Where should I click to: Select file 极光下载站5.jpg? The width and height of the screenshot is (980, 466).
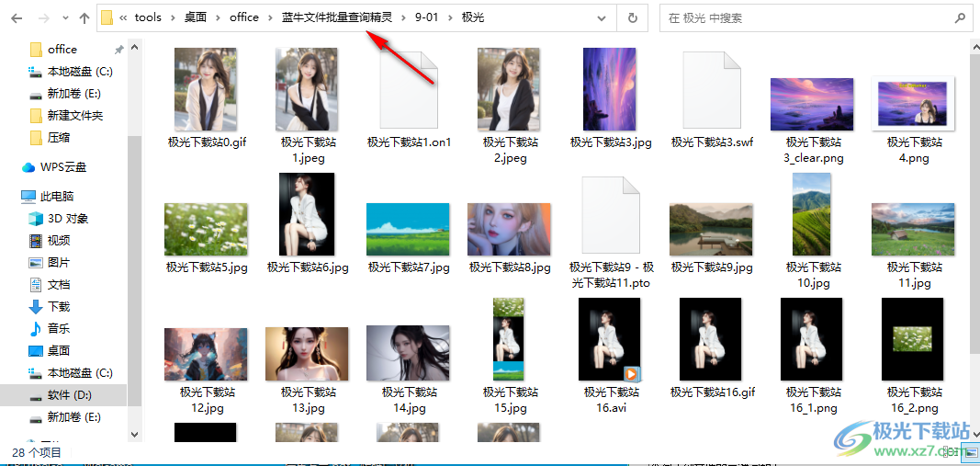[x=207, y=238]
